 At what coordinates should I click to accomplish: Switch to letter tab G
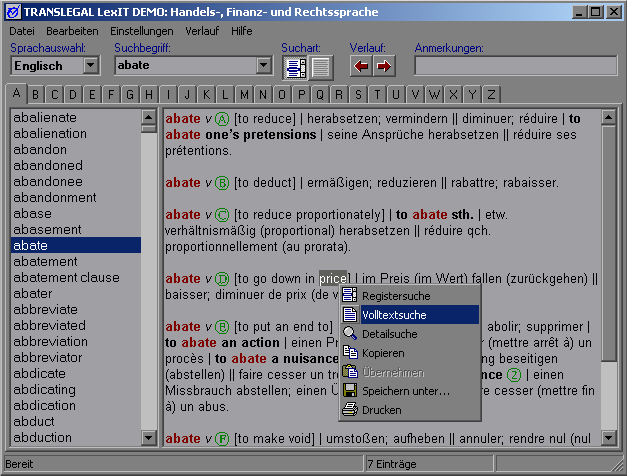pos(130,95)
